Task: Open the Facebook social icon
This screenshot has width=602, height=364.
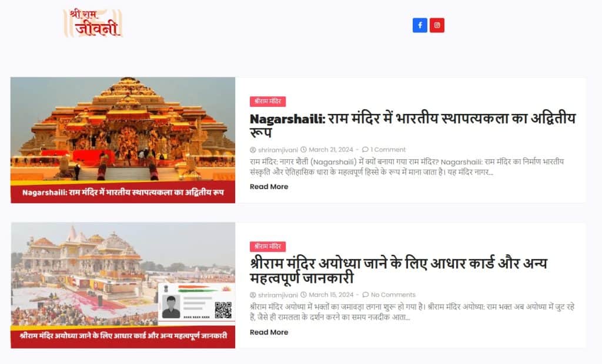Action: (420, 25)
